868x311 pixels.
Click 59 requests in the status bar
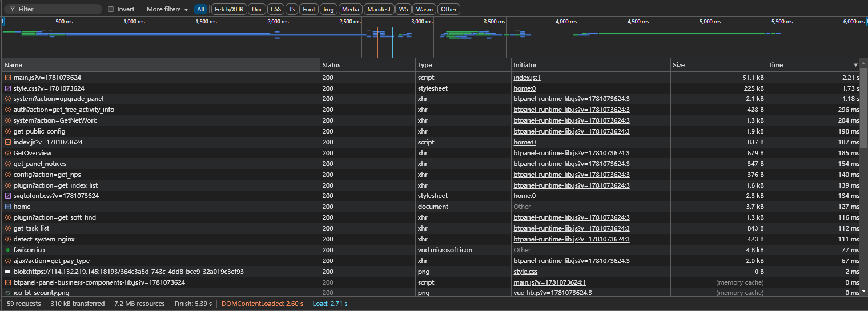[24, 304]
